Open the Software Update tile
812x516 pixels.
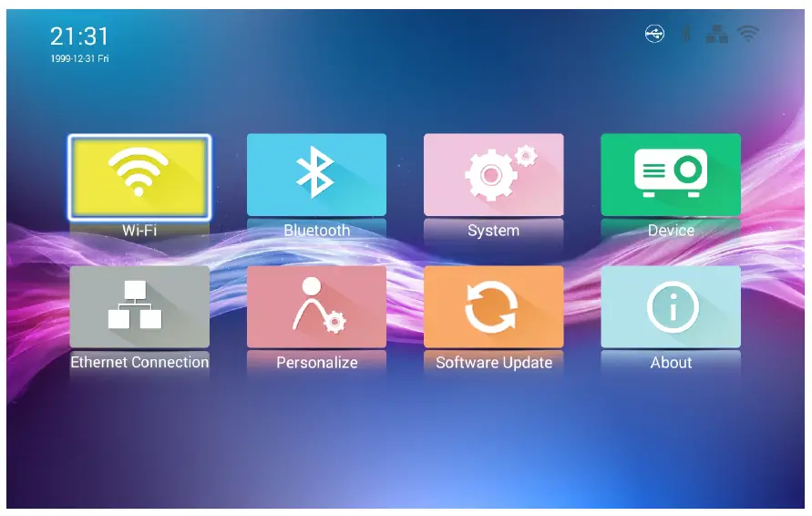494,306
